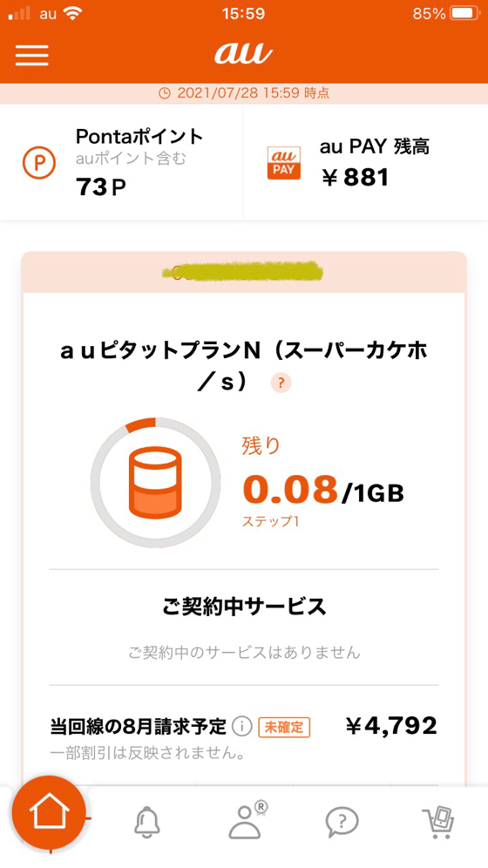This screenshot has width=488, height=868.
Task: Open the Ponta point circle icon
Action: 39,161
